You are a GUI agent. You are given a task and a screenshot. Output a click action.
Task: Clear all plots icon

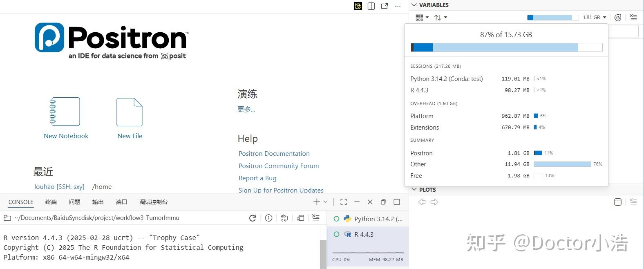633,202
